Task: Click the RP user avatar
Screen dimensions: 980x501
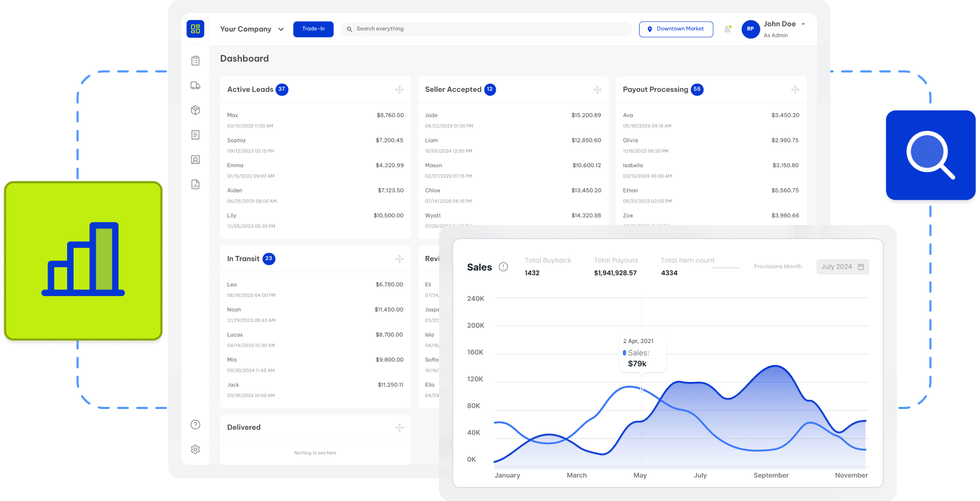Action: 751,29
